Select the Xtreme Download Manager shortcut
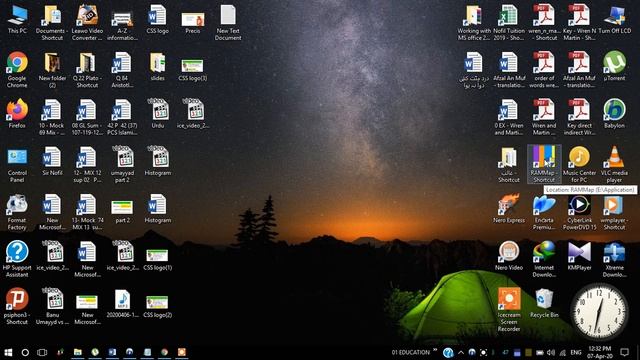 pos(615,259)
